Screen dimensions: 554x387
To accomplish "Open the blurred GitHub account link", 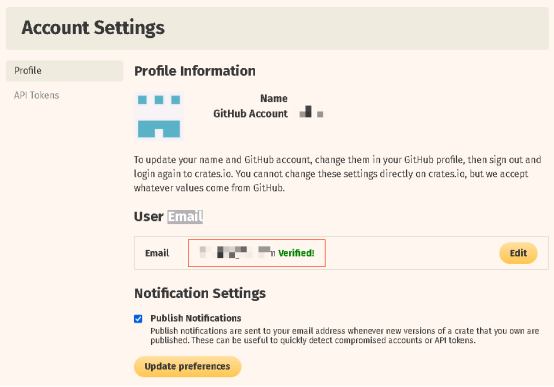I will [x=311, y=112].
